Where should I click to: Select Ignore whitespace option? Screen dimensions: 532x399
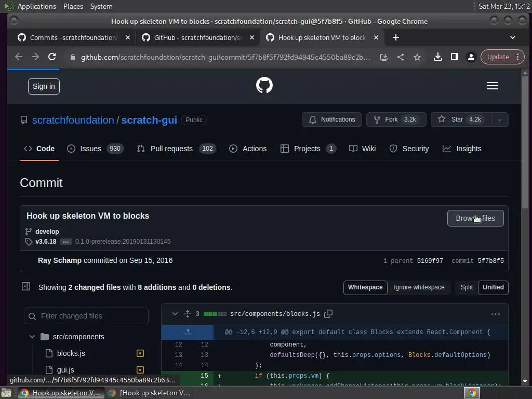click(419, 287)
